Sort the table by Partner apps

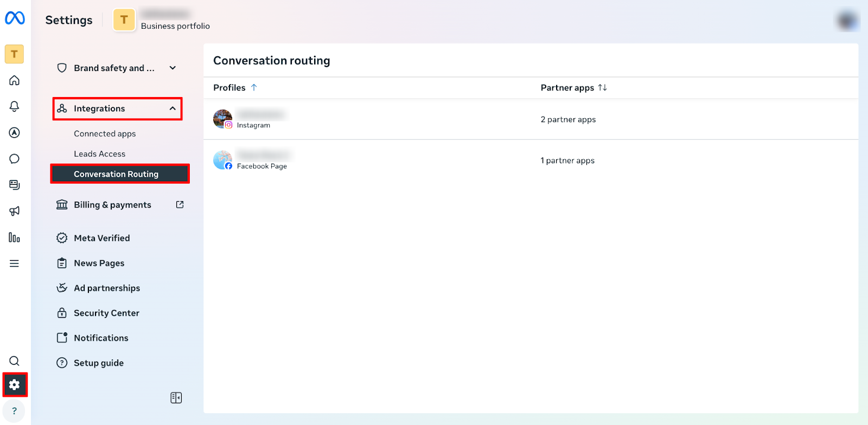[602, 88]
